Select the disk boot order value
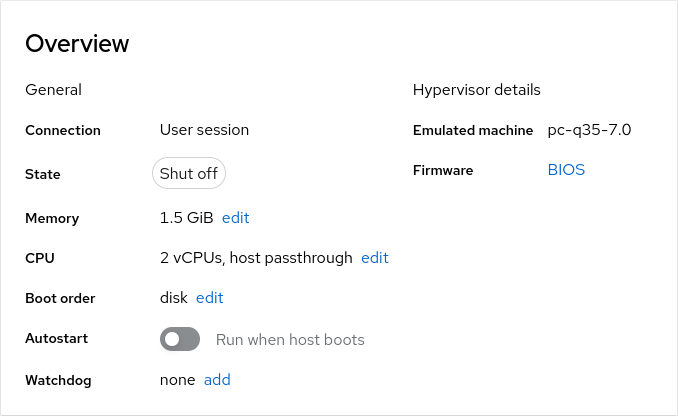678x416 pixels. click(174, 298)
